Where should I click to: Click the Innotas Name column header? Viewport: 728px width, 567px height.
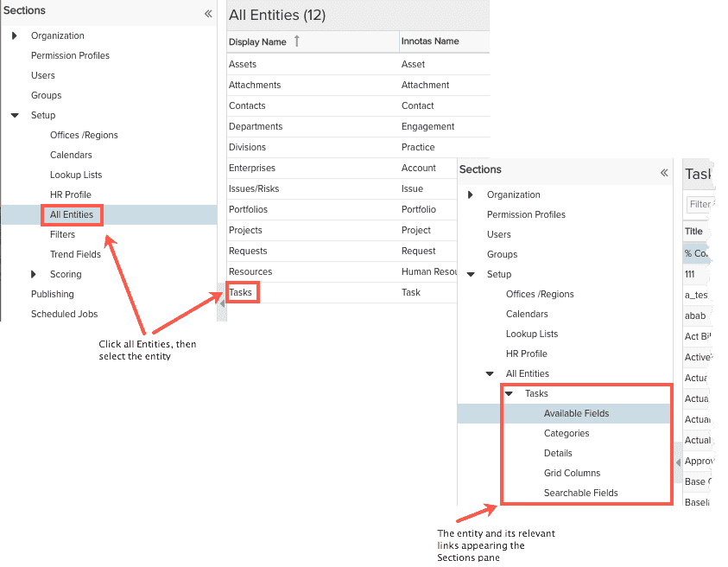point(430,41)
